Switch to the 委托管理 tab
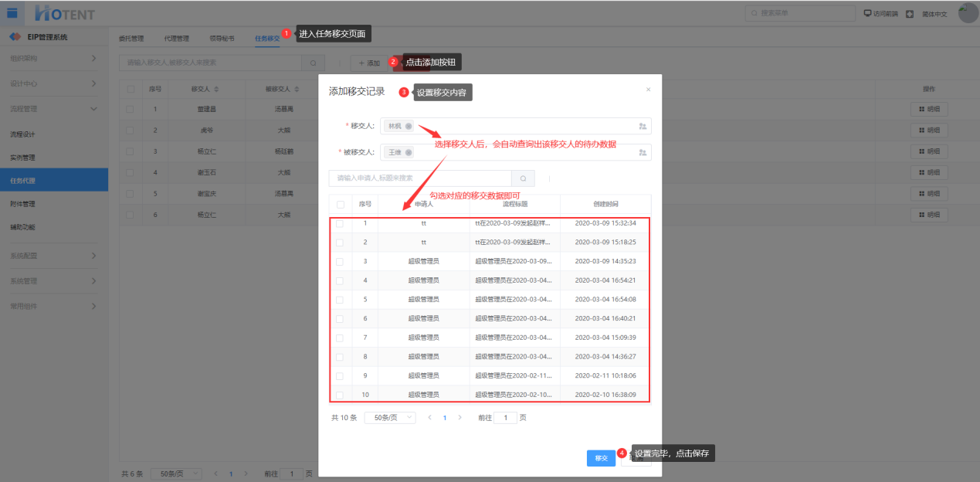Image resolution: width=980 pixels, height=482 pixels. click(x=131, y=38)
